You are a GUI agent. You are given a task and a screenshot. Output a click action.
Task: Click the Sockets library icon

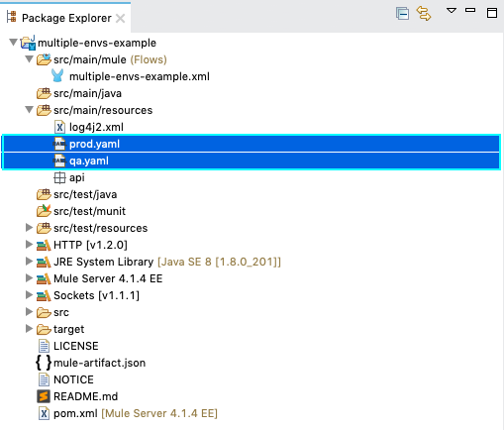coord(44,296)
